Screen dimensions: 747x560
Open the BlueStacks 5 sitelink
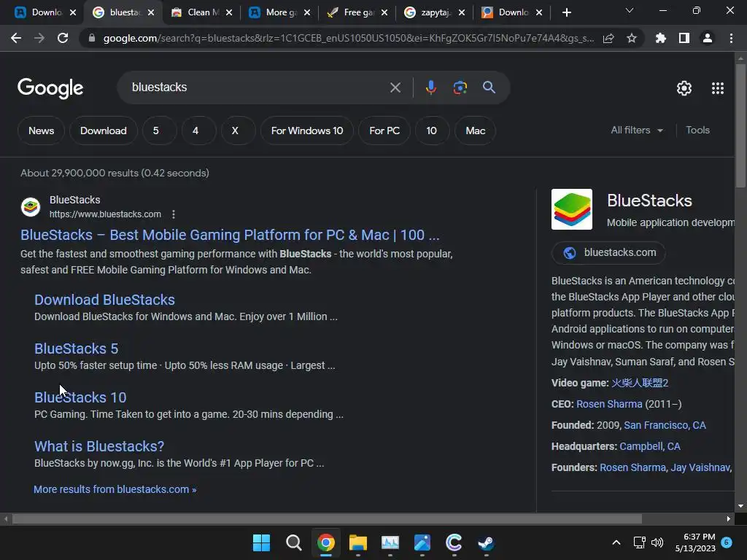pos(76,349)
